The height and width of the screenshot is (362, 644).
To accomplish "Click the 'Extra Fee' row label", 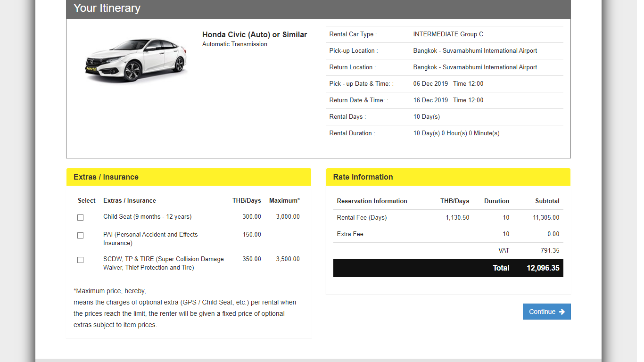I will (350, 234).
